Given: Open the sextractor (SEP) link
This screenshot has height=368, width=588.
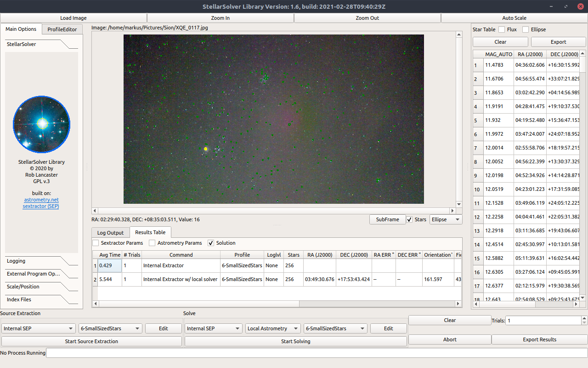Looking at the screenshot, I should [x=41, y=206].
